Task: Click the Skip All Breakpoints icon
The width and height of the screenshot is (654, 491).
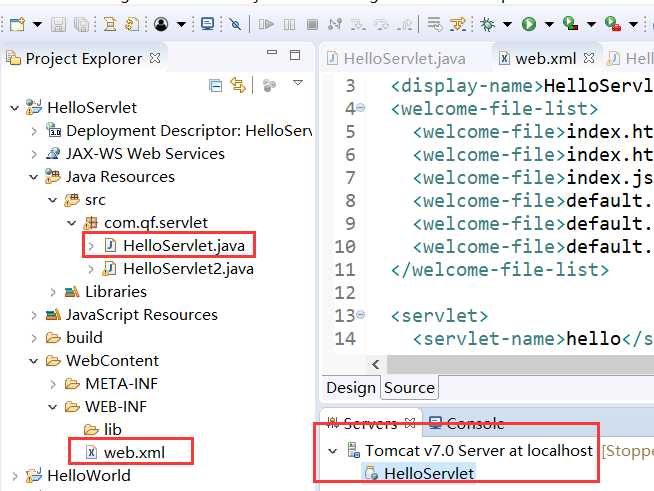Action: (x=235, y=24)
